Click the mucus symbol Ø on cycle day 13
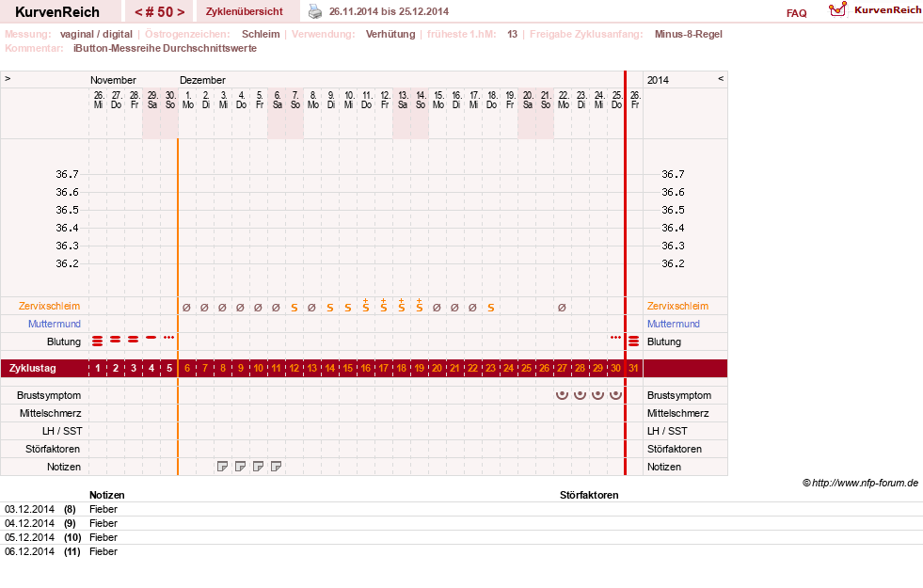923x588 pixels. [312, 308]
